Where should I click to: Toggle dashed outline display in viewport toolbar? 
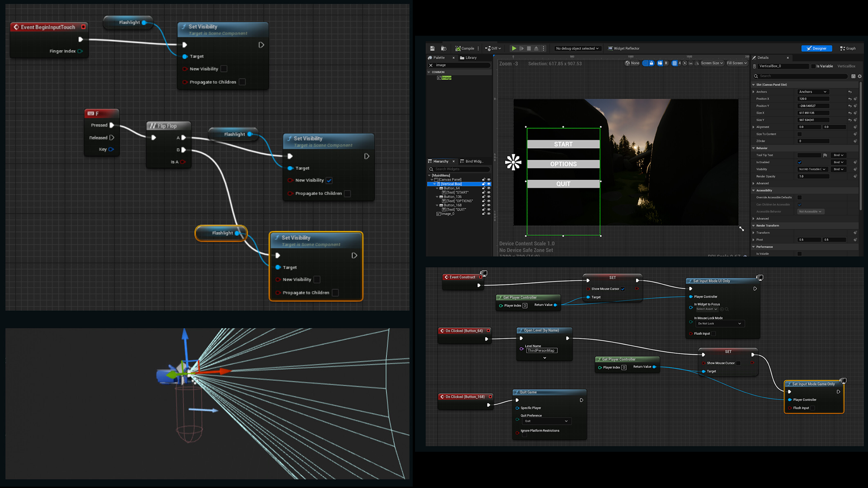coord(645,63)
